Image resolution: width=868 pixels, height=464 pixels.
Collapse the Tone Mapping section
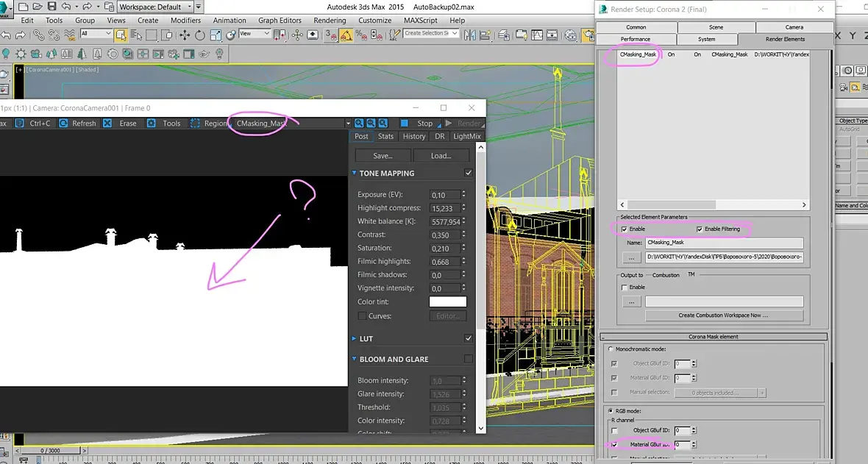coord(355,173)
